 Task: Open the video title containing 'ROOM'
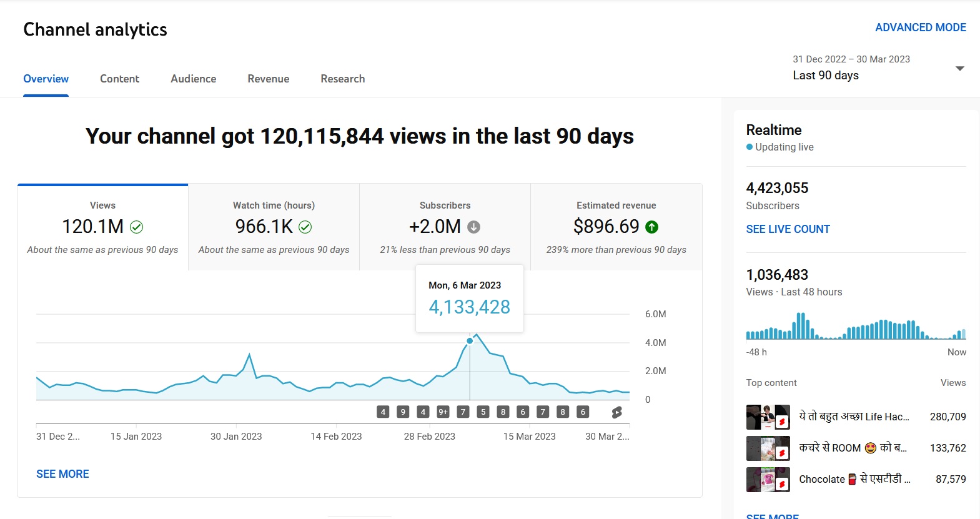point(853,448)
